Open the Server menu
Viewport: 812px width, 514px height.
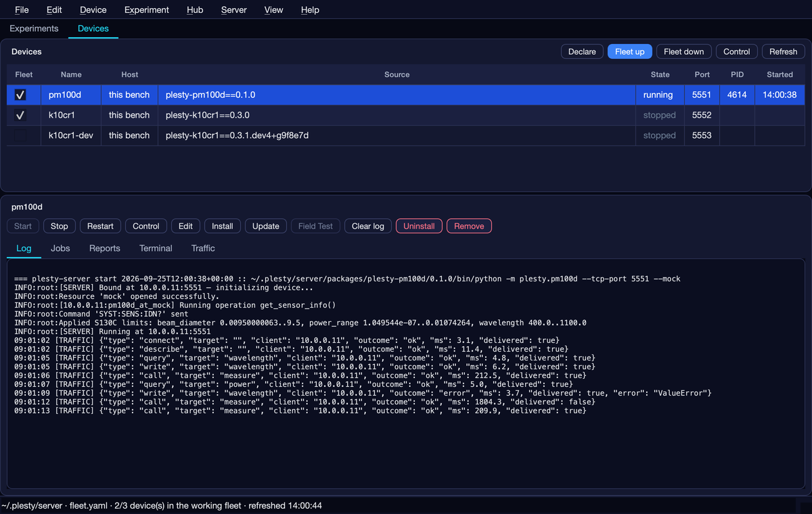pyautogui.click(x=234, y=9)
